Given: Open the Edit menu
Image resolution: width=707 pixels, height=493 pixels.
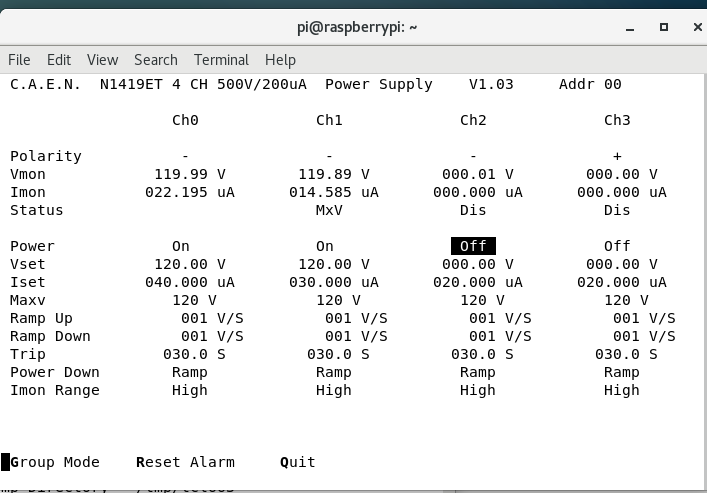Looking at the screenshot, I should [x=59, y=60].
